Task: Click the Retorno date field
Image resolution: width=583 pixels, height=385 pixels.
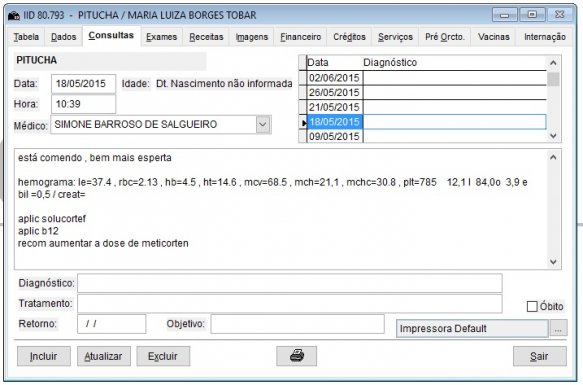Action: click(x=112, y=324)
